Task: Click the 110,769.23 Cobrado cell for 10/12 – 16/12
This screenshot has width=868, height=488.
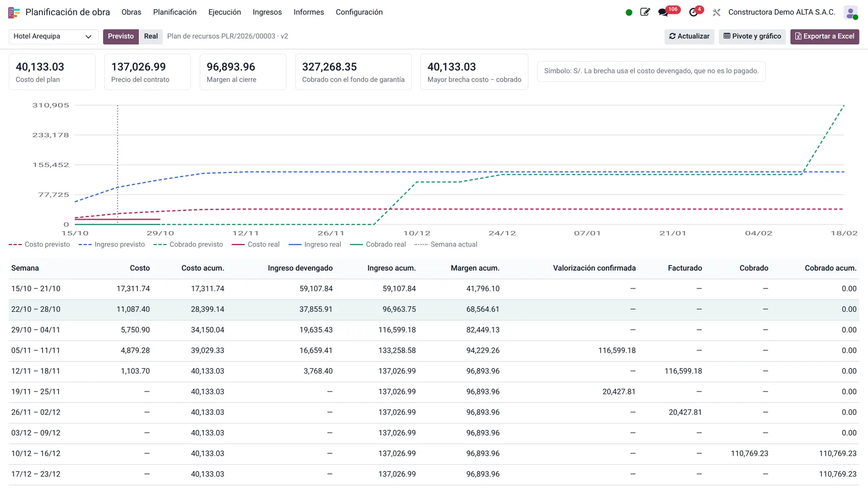Action: (749, 454)
